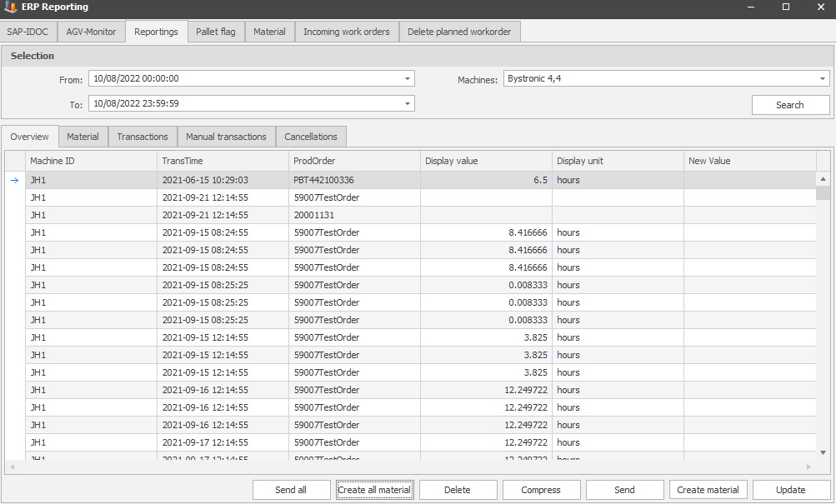
Task: Click the Send all button
Action: coord(291,490)
